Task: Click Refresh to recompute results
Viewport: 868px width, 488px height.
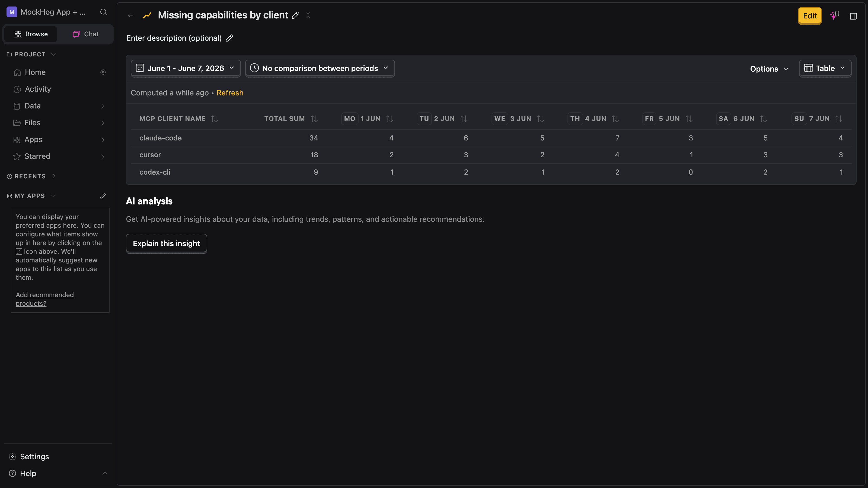Action: click(230, 93)
